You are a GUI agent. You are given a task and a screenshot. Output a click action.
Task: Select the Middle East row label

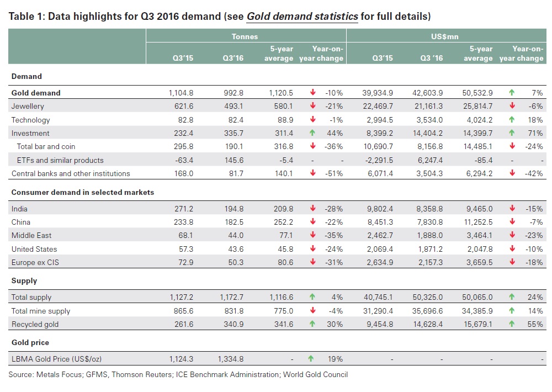(31, 236)
